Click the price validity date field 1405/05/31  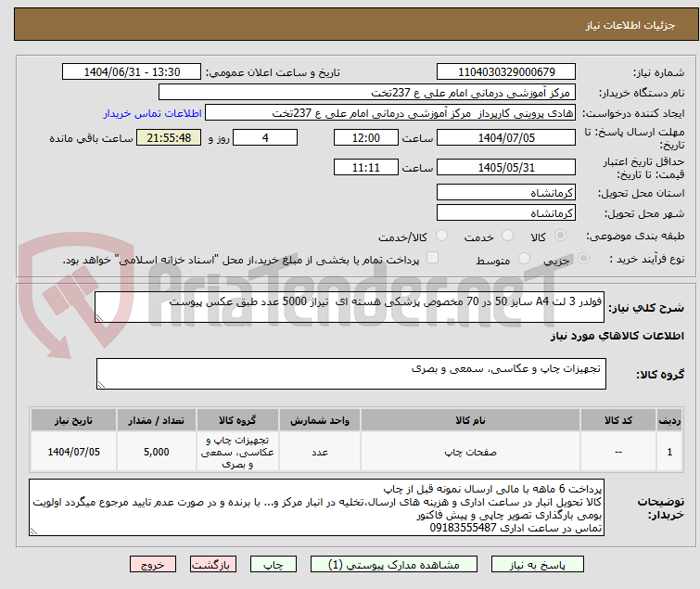pyautogui.click(x=505, y=168)
